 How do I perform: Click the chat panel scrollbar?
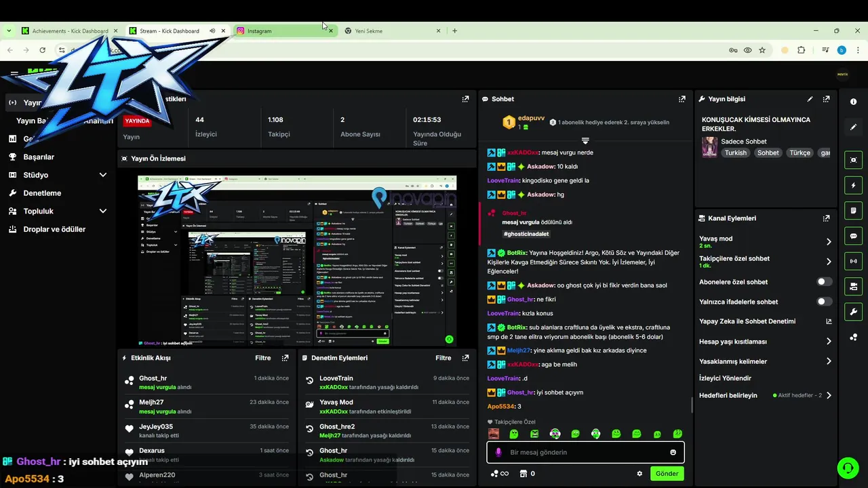coord(692,405)
